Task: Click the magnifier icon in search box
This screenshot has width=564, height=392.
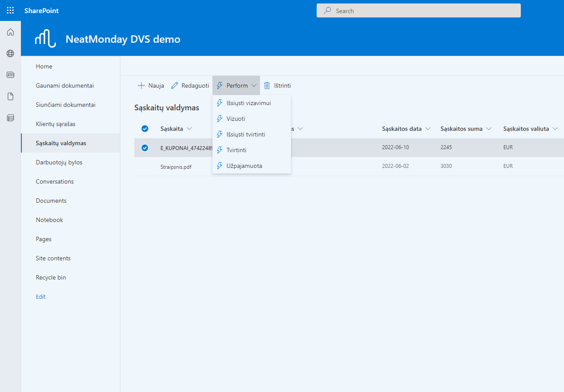Action: pos(327,11)
